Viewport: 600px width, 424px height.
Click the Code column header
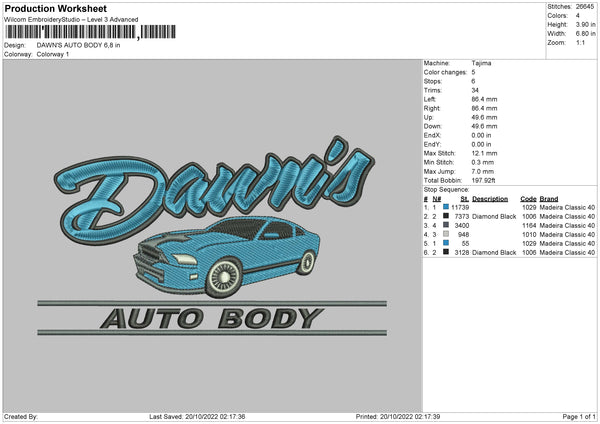528,197
